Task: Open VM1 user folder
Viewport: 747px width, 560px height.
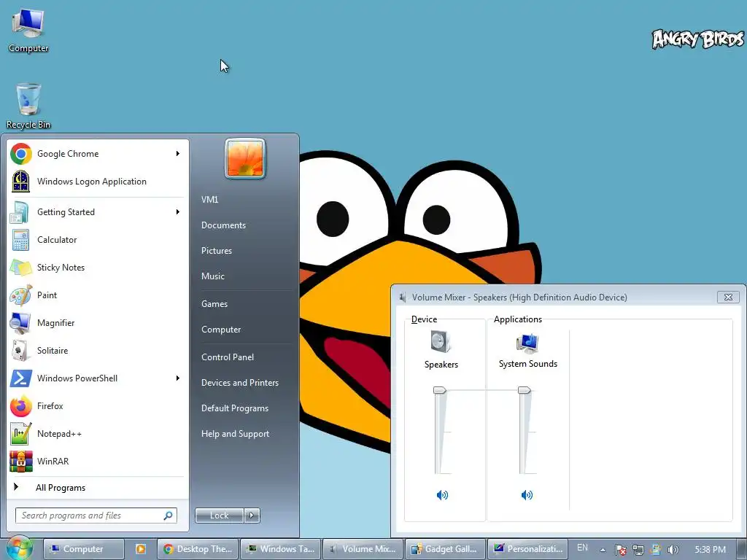Action: pyautogui.click(x=209, y=200)
